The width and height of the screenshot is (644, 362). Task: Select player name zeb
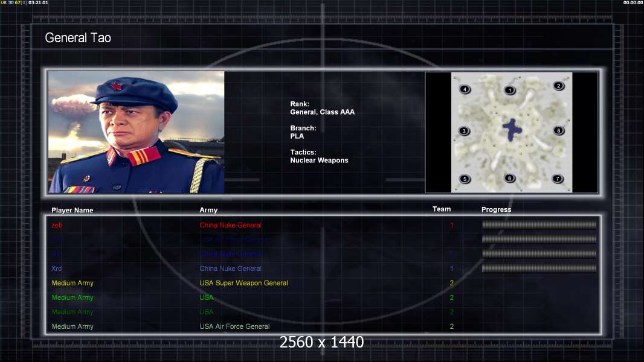[x=57, y=225]
